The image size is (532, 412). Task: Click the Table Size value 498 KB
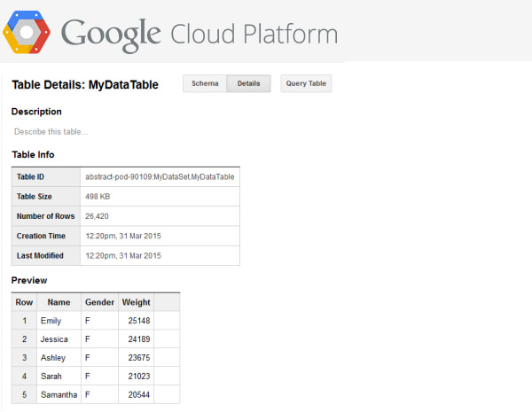coord(98,197)
